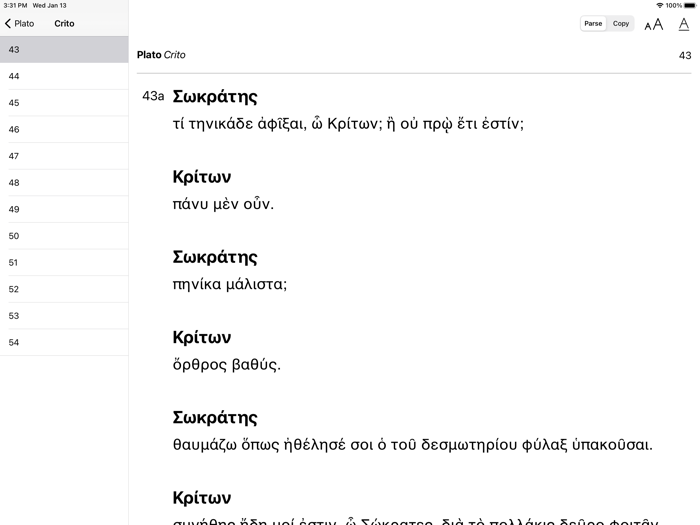The height and width of the screenshot is (525, 700).
Task: Tap the Plato Crito header title
Action: click(x=161, y=55)
